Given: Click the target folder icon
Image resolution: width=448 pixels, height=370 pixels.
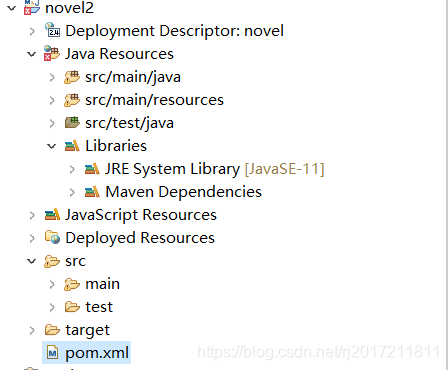Looking at the screenshot, I should [x=52, y=330].
